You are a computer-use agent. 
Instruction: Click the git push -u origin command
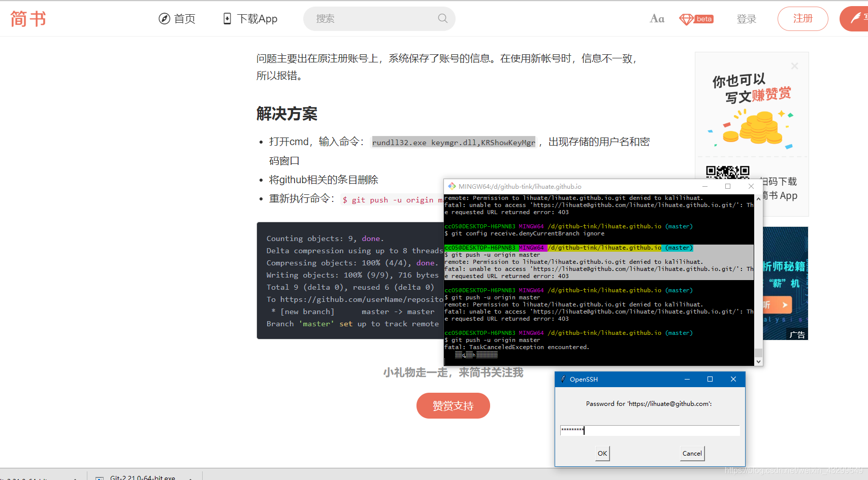(392, 200)
